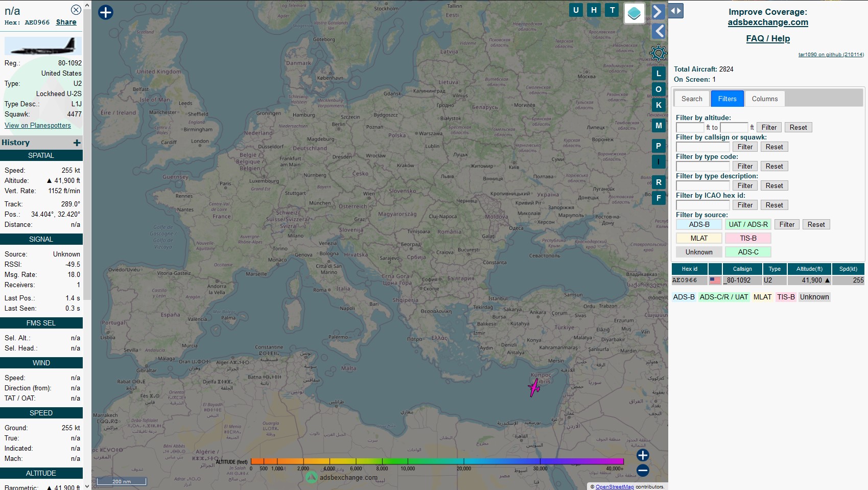Select the magenta U-2 aircraft on map
This screenshot has width=868, height=490.
[534, 388]
